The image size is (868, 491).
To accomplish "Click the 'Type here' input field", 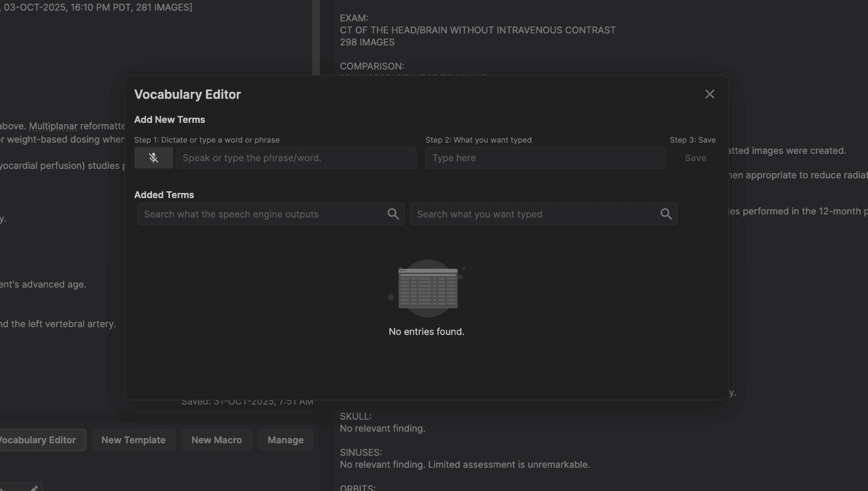I will coord(545,158).
